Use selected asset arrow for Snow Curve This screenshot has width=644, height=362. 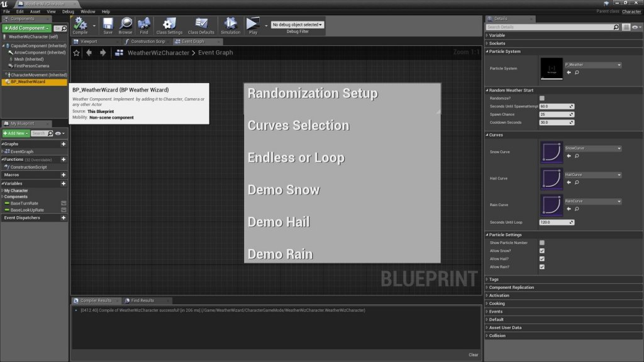(x=569, y=156)
